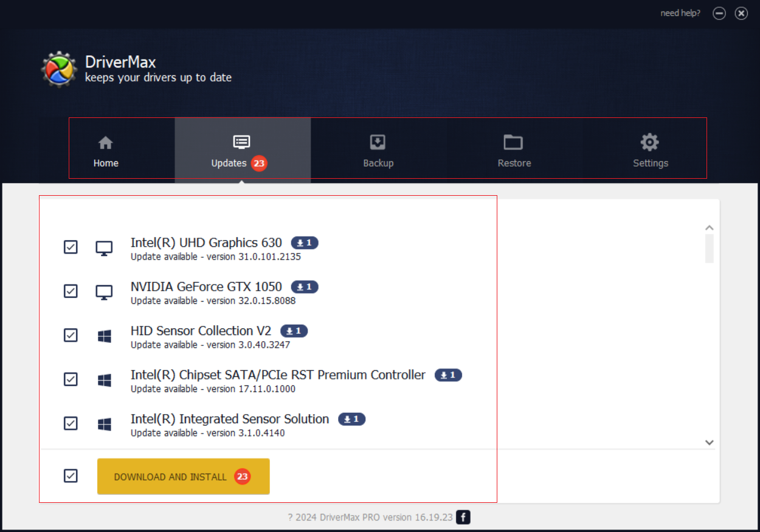
Task: Uncheck Intel Chipset SATA/PCIe RST Premium Controller checkbox
Action: click(x=71, y=379)
